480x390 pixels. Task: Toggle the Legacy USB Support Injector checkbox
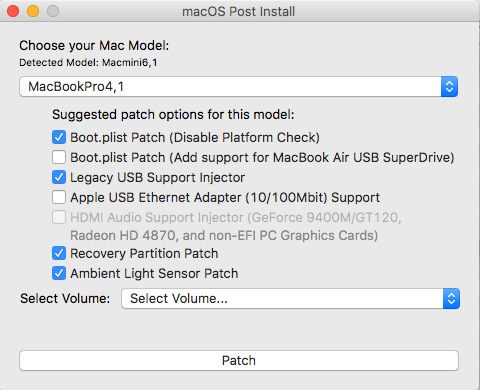click(59, 177)
